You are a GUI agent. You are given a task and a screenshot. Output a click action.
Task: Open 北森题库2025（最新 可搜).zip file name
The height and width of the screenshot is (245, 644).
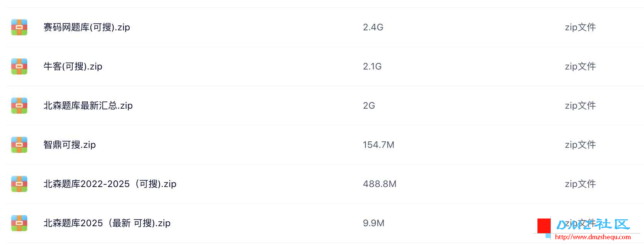107,223
